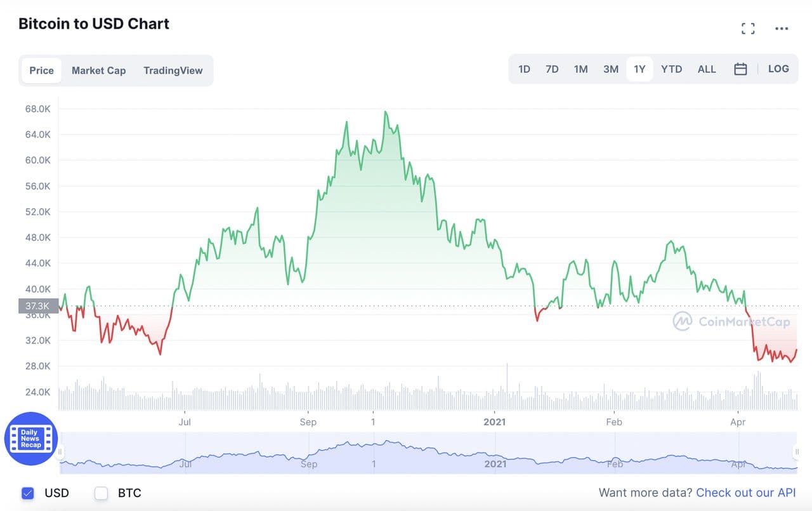Screen dimensions: 812x511
Task: Enable the BTC currency checkbox
Action: click(101, 493)
